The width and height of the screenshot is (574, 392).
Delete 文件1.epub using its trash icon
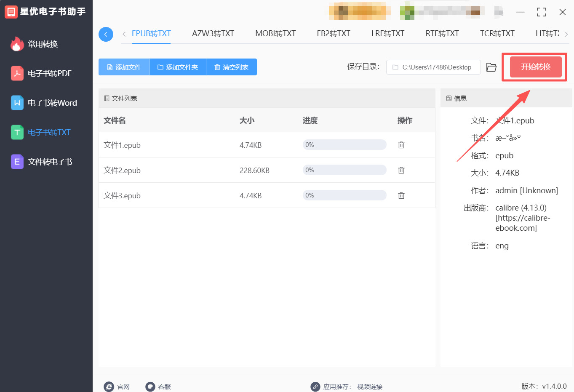point(401,144)
